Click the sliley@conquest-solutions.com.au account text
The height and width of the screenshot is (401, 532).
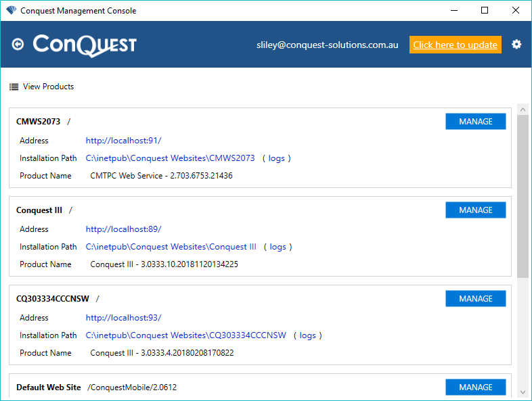coord(328,45)
